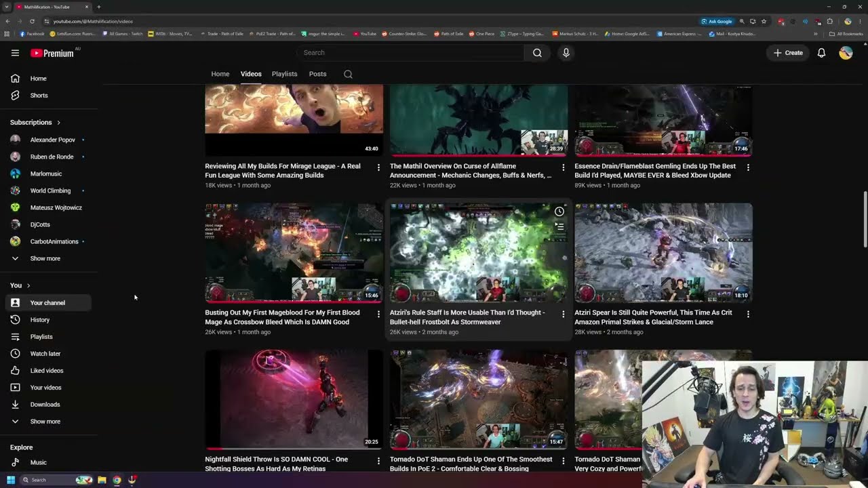The width and height of the screenshot is (868, 488).
Task: Play the Busting Out Mageblood video thumbnail
Action: [x=294, y=253]
